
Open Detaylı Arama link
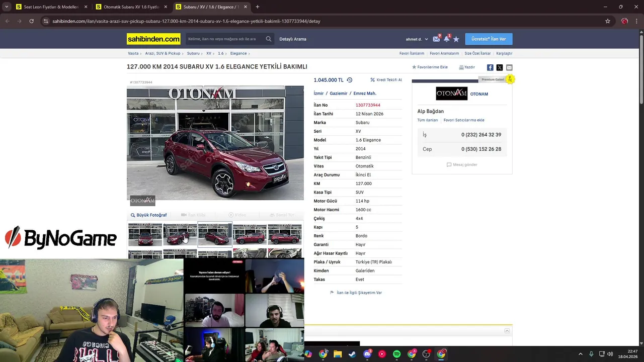tap(293, 39)
